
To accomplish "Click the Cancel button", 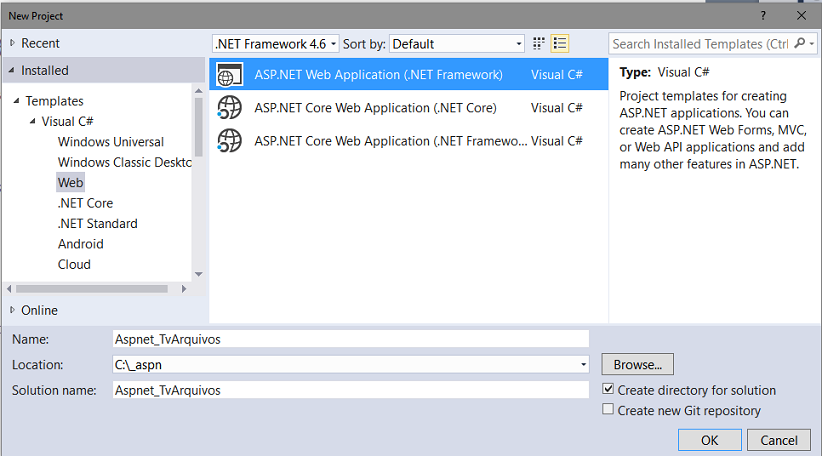I will click(x=779, y=440).
